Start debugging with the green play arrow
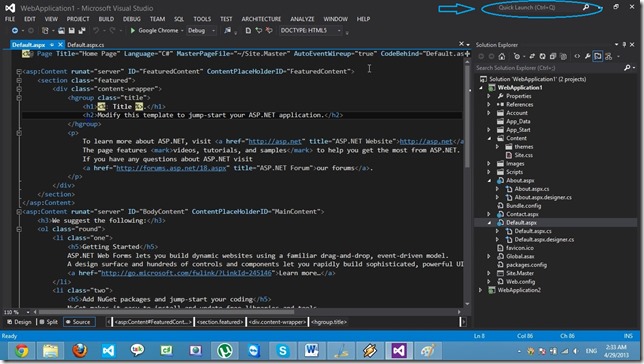 (x=133, y=30)
